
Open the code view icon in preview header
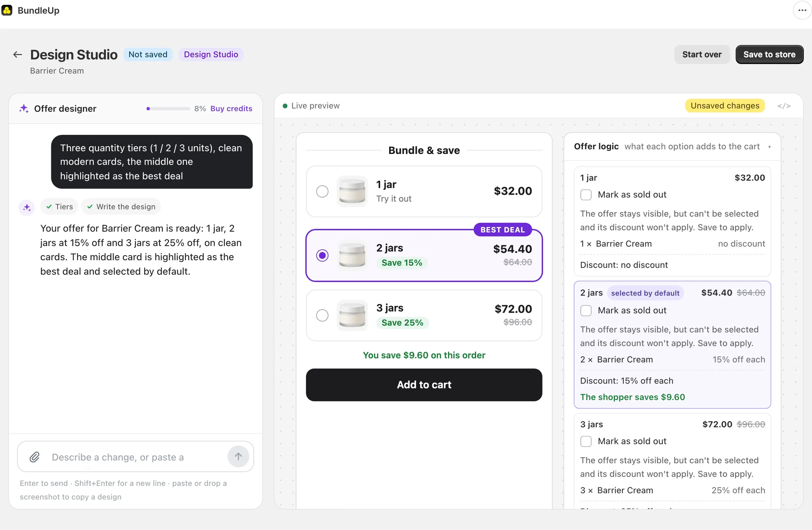point(784,106)
